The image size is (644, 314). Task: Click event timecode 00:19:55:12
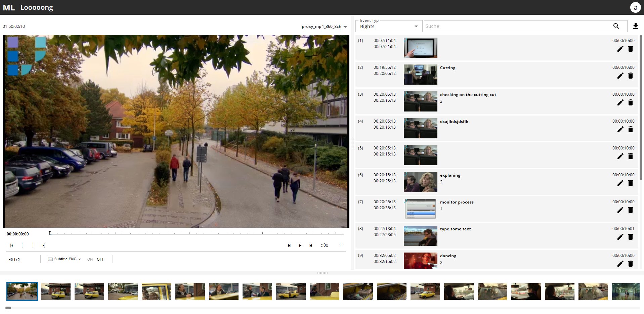coord(385,68)
